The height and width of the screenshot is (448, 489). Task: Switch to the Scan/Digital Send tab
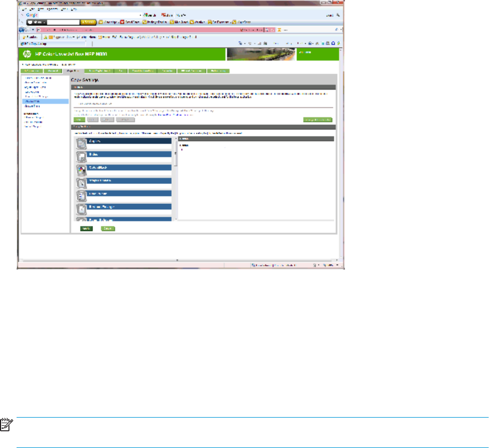pyautogui.click(x=99, y=71)
